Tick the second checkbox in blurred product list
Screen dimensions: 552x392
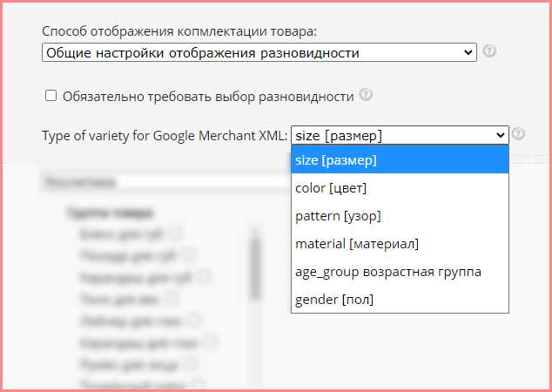[188, 254]
